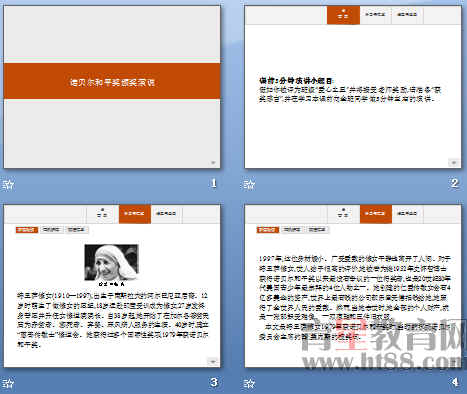Click slide number 2 label
The width and height of the screenshot is (467, 394).
click(455, 183)
